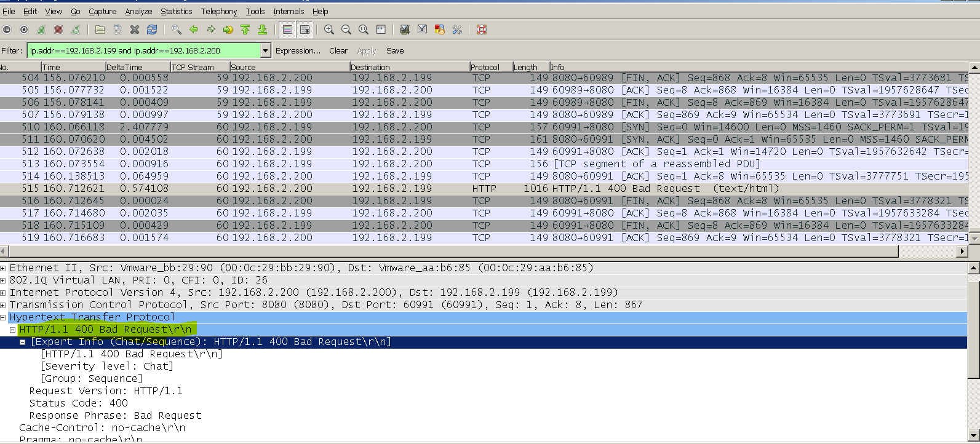Click the Expression... filter button
This screenshot has width=980, height=444.
point(298,51)
